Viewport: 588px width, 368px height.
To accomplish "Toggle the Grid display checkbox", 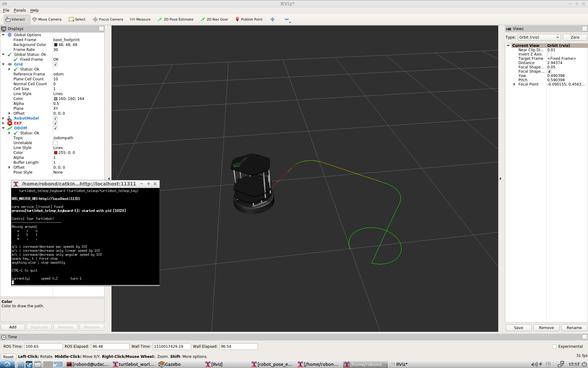I will click(55, 64).
